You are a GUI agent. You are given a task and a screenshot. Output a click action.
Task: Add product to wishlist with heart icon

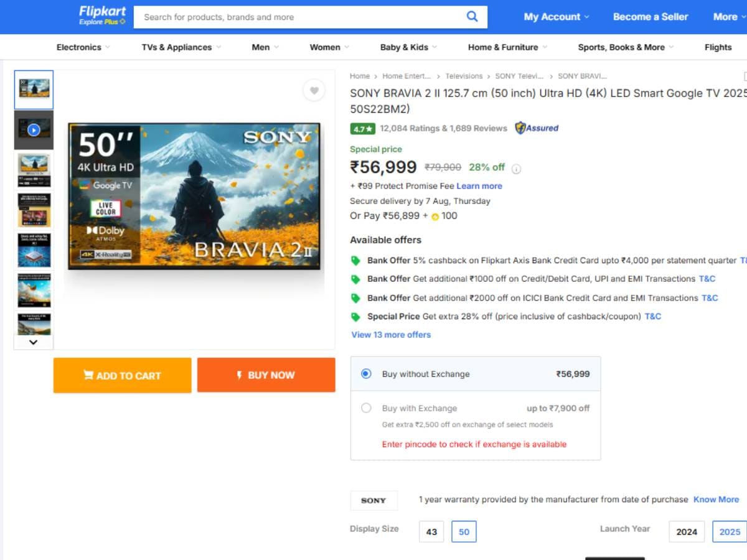314,91
